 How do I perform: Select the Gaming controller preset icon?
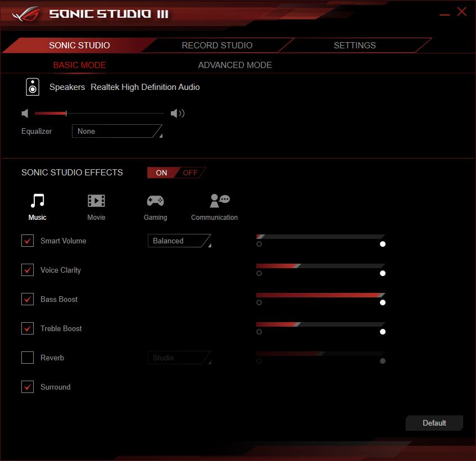[156, 201]
